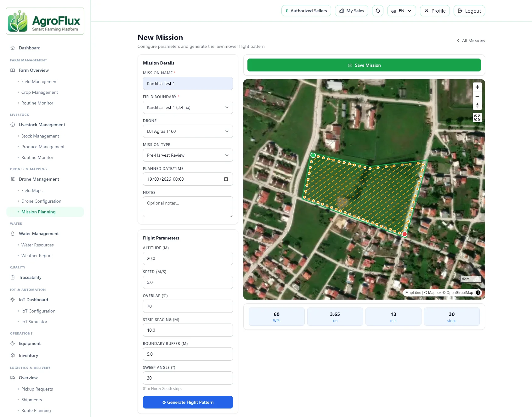This screenshot has height=417, width=532.
Task: Show map attribution info icon
Action: 478,293
